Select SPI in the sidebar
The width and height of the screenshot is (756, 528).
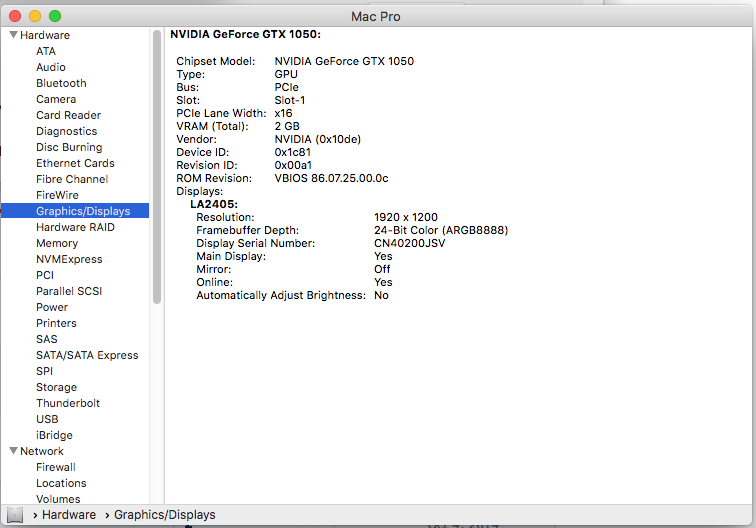point(44,371)
